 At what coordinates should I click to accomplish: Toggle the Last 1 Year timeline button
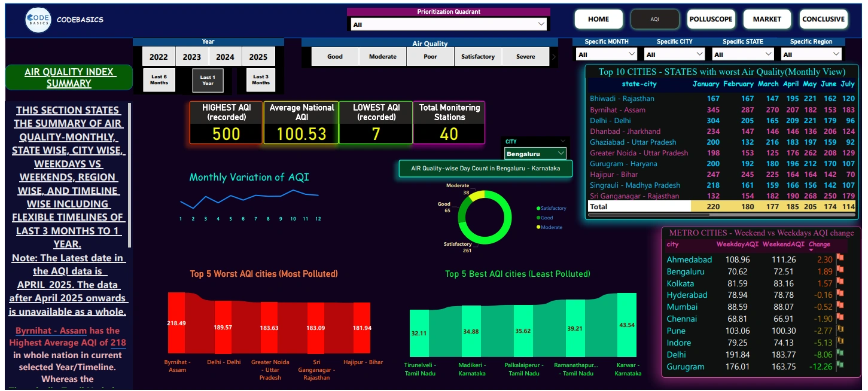click(208, 80)
